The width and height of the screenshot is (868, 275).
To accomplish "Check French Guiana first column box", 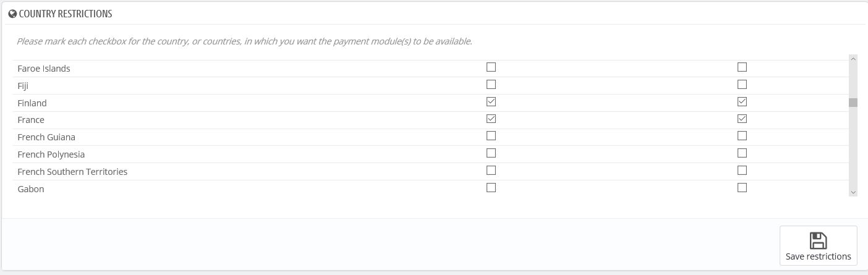I will click(x=491, y=135).
